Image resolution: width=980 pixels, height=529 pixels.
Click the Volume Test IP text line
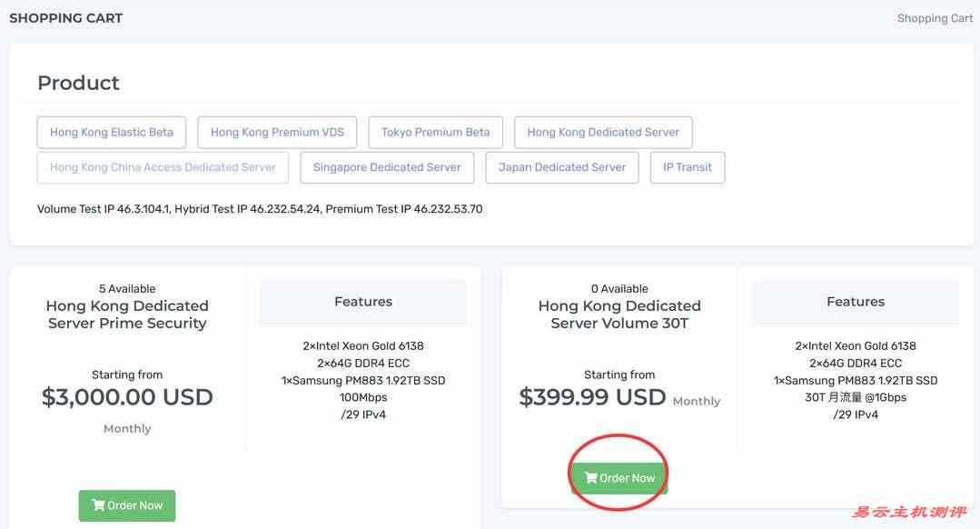pyautogui.click(x=260, y=209)
